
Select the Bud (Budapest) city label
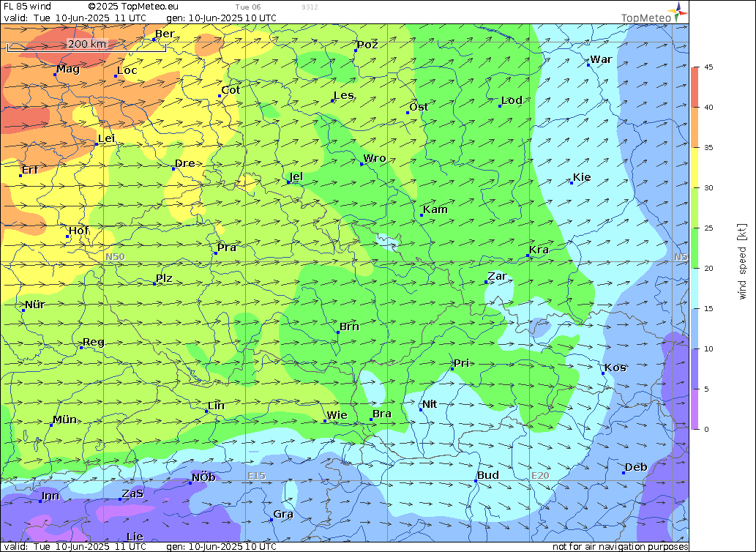488,475
